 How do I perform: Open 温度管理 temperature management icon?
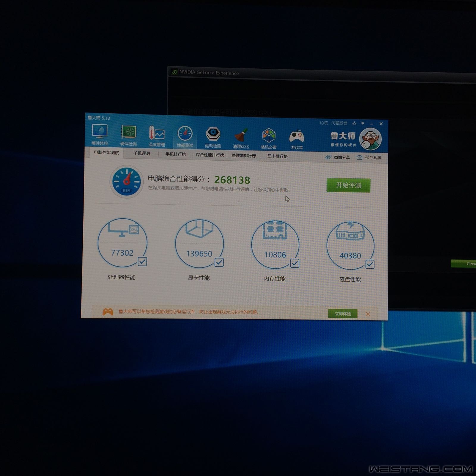[157, 133]
